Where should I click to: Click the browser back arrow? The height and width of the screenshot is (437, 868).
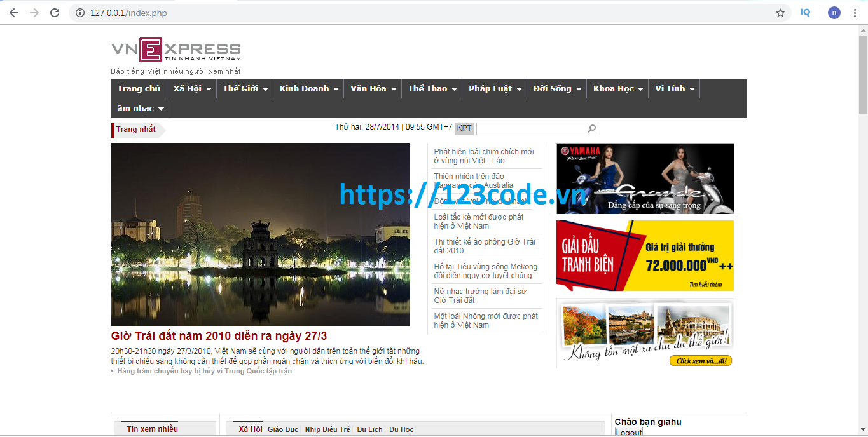[x=13, y=12]
